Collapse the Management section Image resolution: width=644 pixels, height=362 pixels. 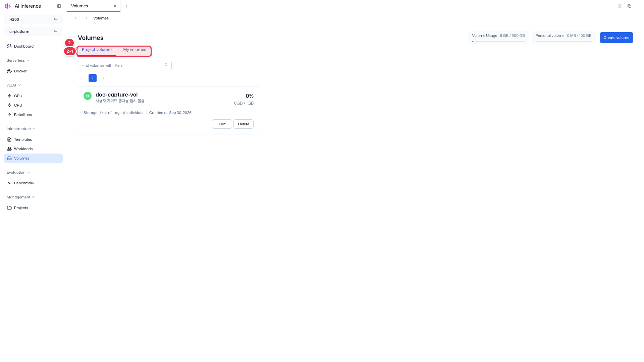coord(21,197)
